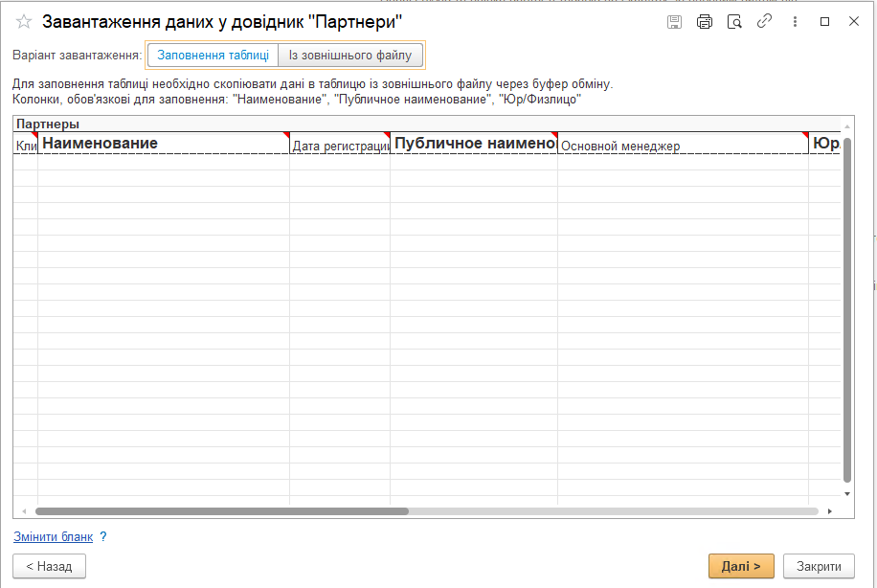Image resolution: width=877 pixels, height=588 pixels.
Task: Click the "Партнеры" table title
Action: pyautogui.click(x=48, y=124)
